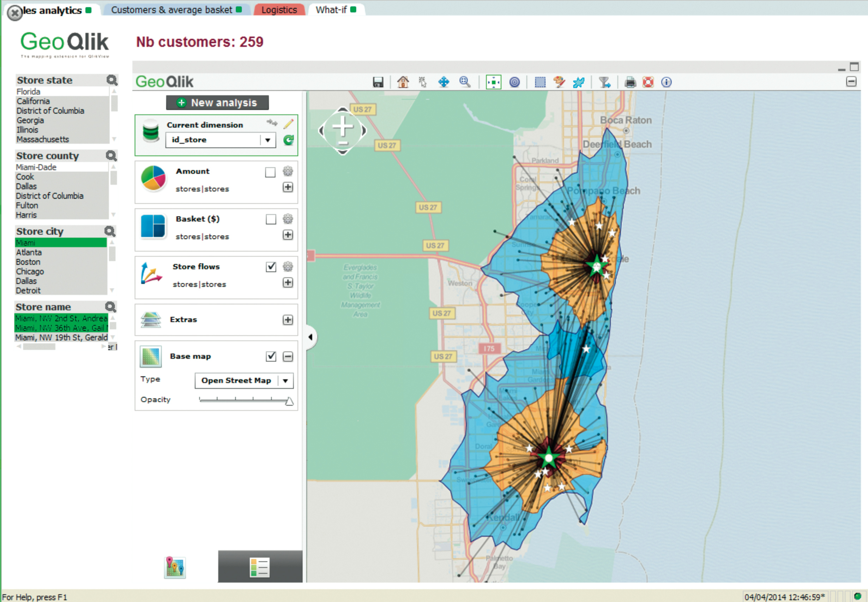Image resolution: width=868 pixels, height=602 pixels.
Task: Click the home view icon
Action: 403,82
